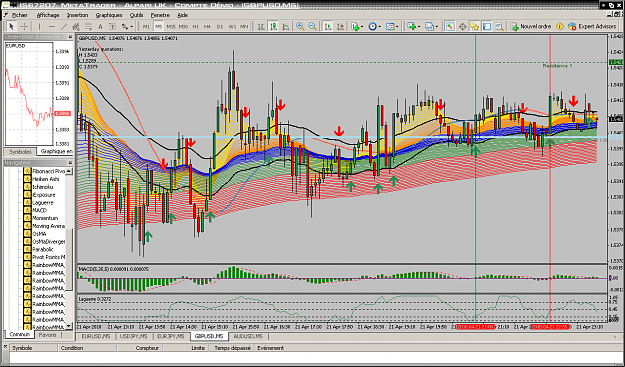Click the Nouvel ordre button
This screenshot has height=367, width=625.
pyautogui.click(x=531, y=27)
